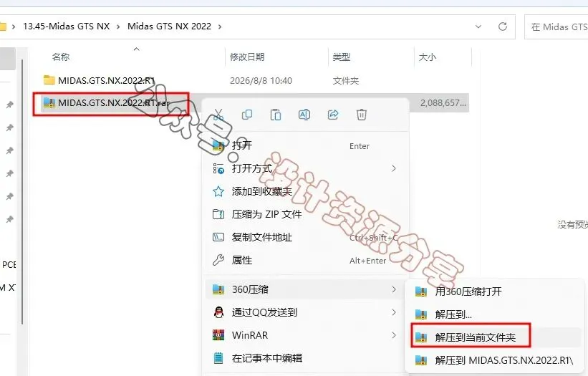588x376 pixels.
Task: Click the notepad icon beside 在记事本中编辑
Action: (218, 358)
